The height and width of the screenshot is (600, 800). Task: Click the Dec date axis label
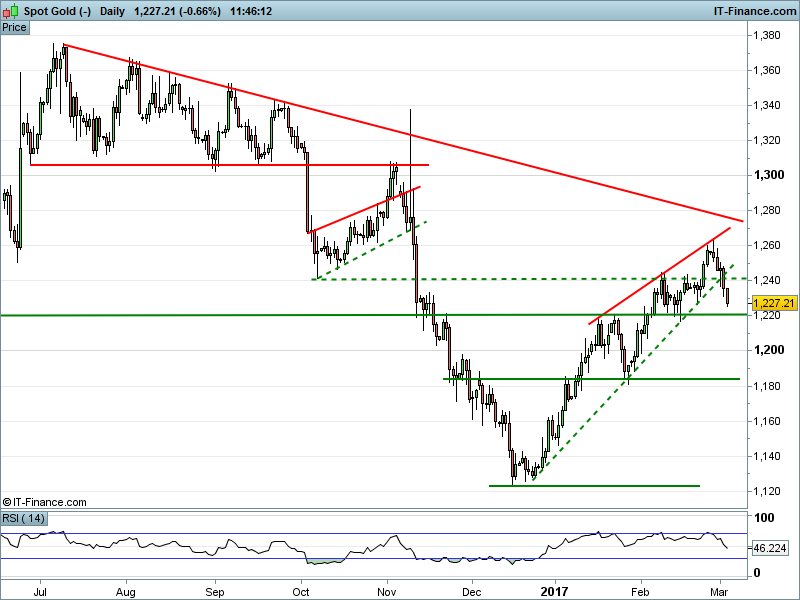click(472, 592)
